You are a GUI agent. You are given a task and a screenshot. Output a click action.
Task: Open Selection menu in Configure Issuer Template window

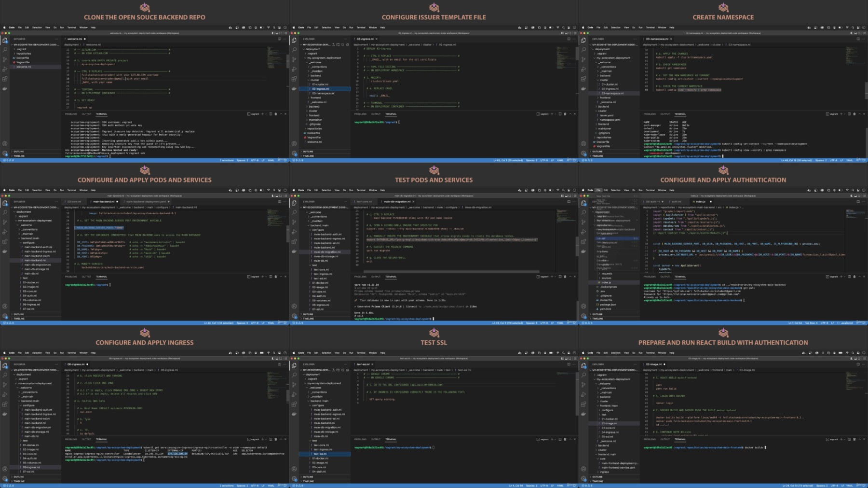(x=326, y=28)
